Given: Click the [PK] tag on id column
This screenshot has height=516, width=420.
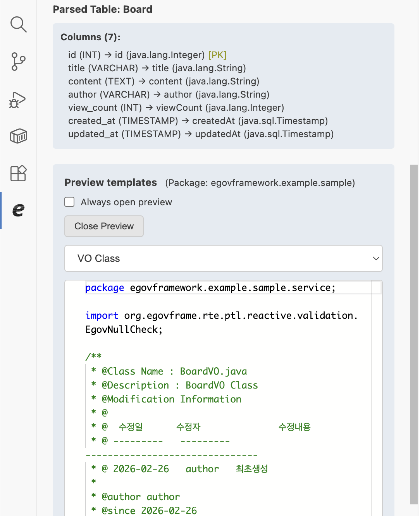Looking at the screenshot, I should tap(217, 55).
